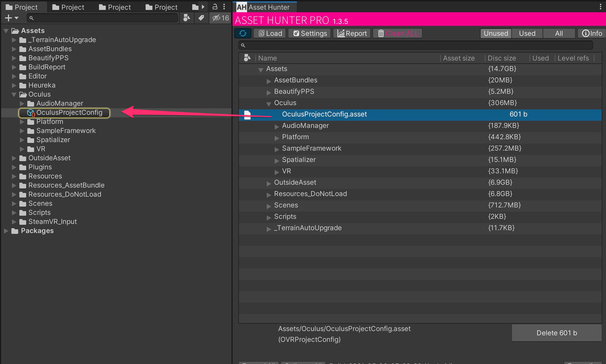Image resolution: width=606 pixels, height=364 pixels.
Task: Select the Scripts row in Asset Hunter
Action: coord(421,217)
